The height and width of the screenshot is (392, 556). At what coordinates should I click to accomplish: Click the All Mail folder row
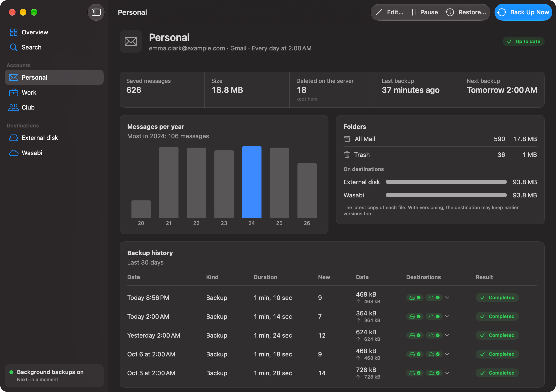tap(440, 139)
